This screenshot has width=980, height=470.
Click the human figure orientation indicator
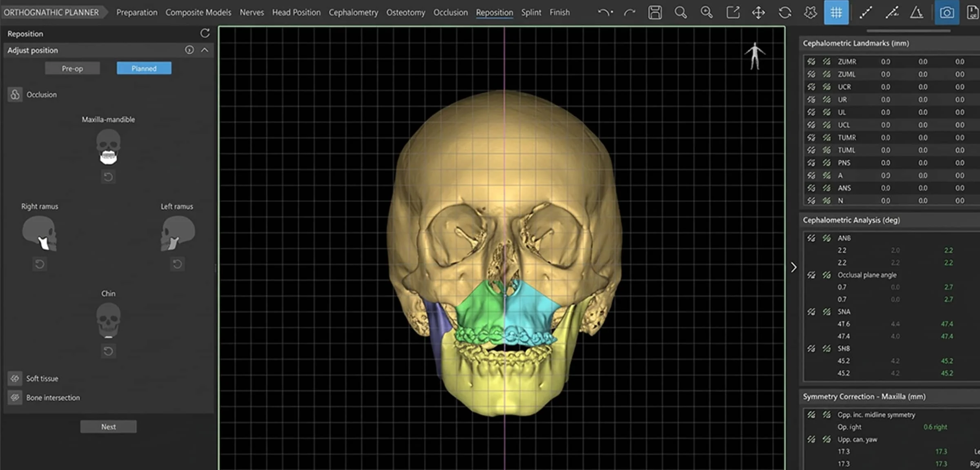click(x=755, y=56)
